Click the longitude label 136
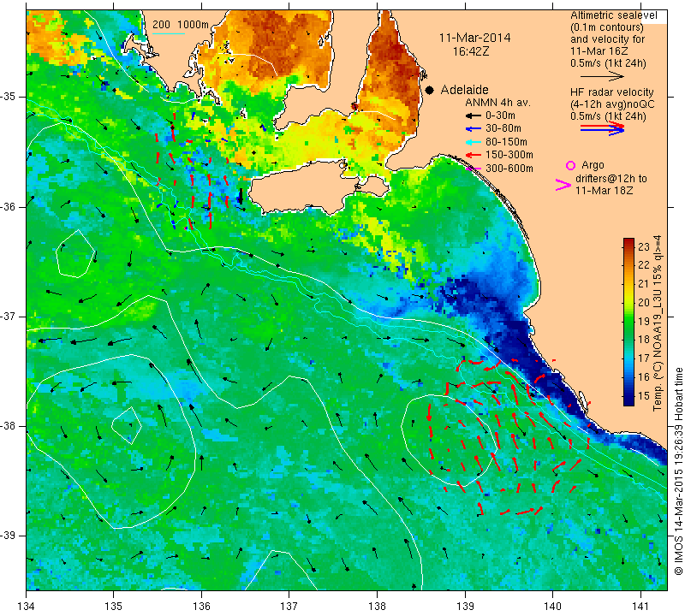This screenshot has height=616, width=685. pos(202,607)
